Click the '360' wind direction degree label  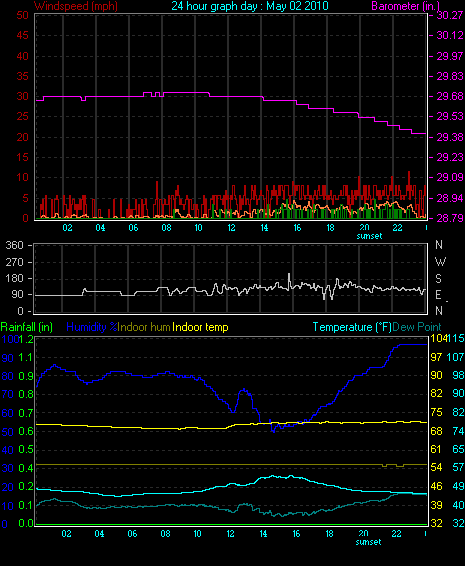14,245
